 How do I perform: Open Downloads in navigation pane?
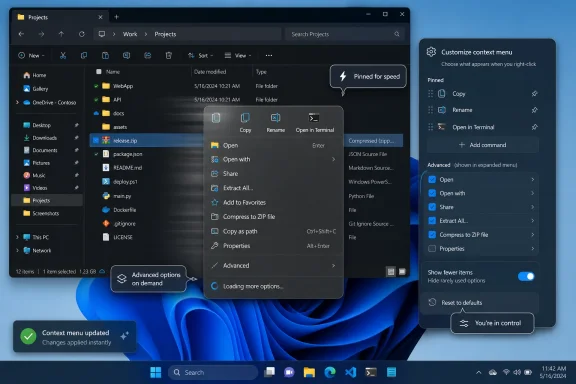(x=44, y=138)
